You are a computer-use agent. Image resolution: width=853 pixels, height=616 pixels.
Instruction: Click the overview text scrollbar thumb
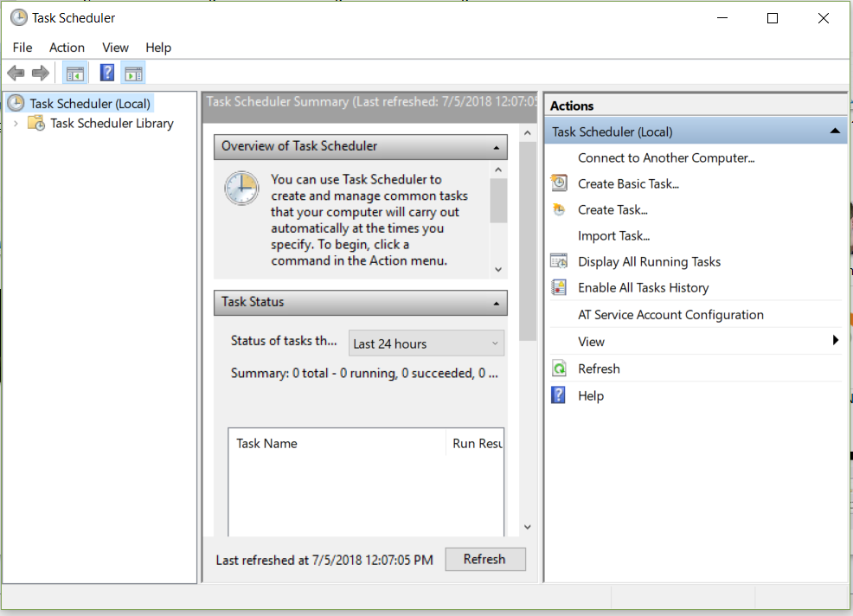pyautogui.click(x=498, y=201)
